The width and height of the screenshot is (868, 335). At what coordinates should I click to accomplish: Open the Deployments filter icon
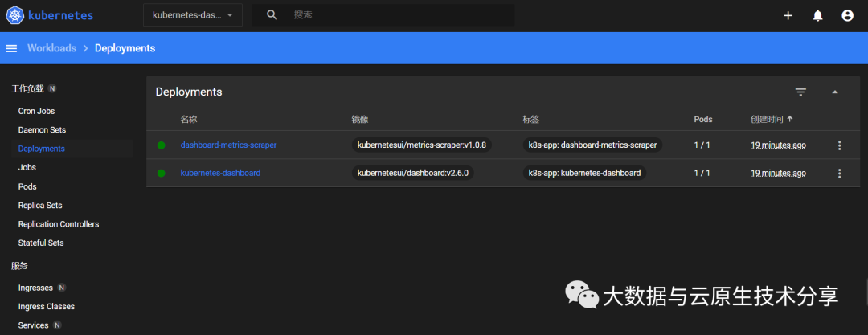pyautogui.click(x=800, y=92)
